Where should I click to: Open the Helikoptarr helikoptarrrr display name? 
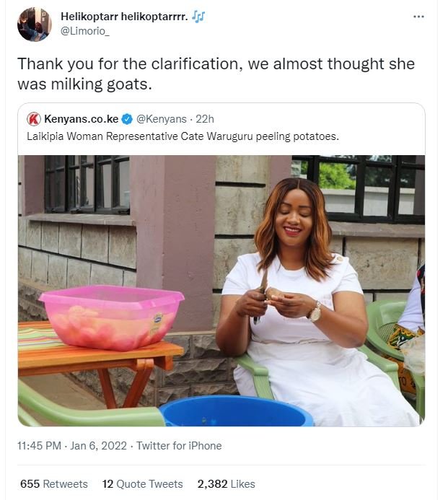coord(124,16)
